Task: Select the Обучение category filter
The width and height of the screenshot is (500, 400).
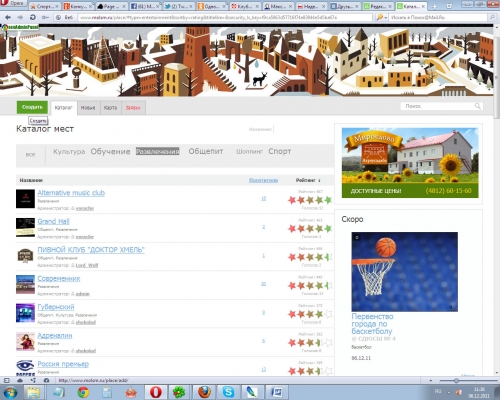Action: pos(110,152)
